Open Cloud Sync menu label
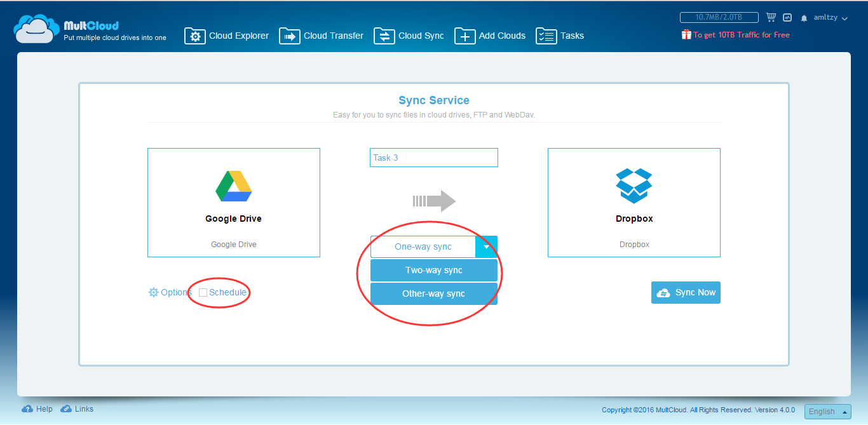Image resolution: width=868 pixels, height=425 pixels. [421, 36]
